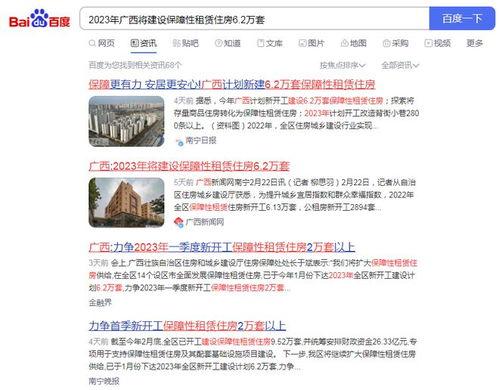Click the 广西新闻网 source icon
The width and height of the screenshot is (499, 390).
pos(179,222)
